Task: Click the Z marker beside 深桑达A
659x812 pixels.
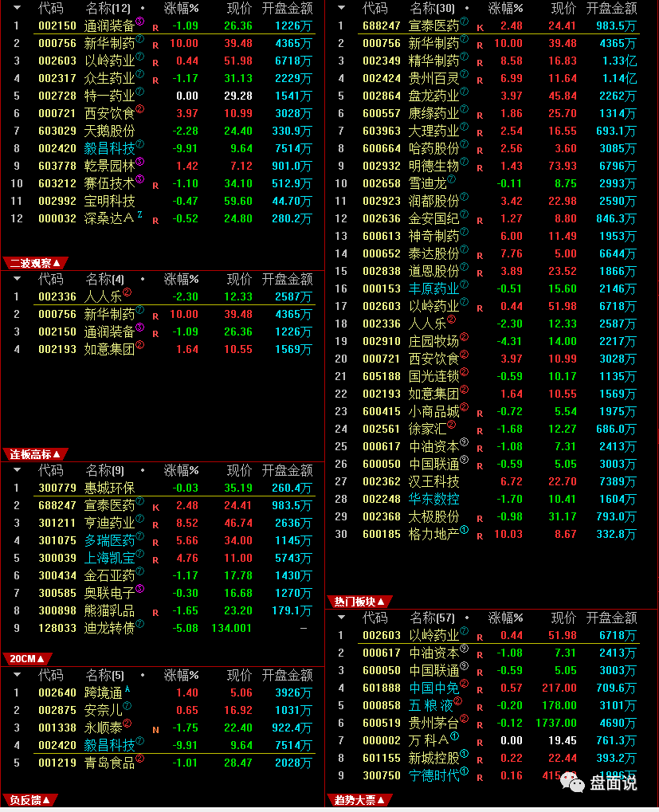Action: (139, 214)
